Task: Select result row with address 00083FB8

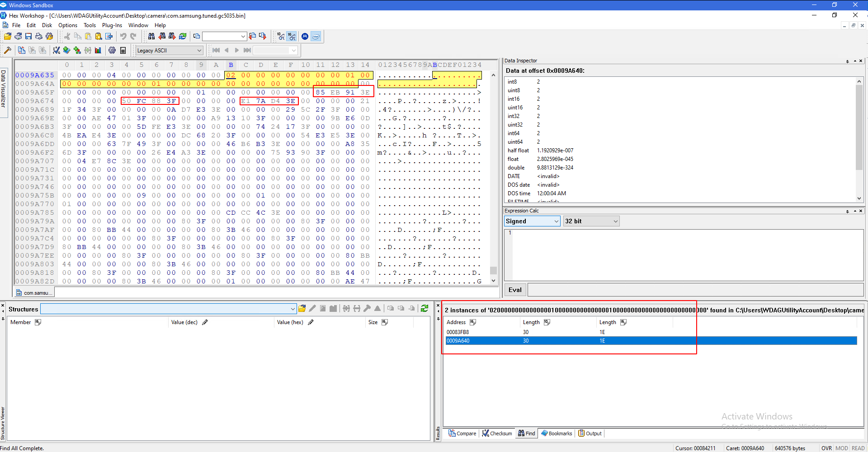Action: tap(651, 332)
